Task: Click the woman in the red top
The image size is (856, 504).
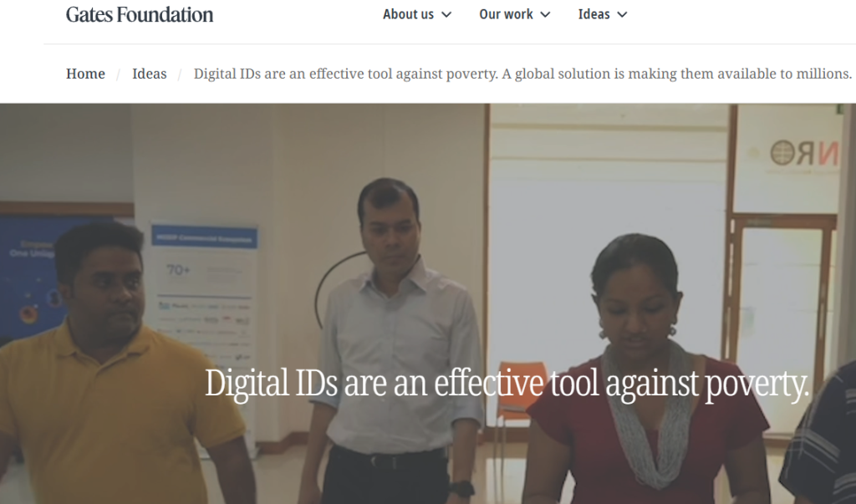Action: (x=645, y=371)
